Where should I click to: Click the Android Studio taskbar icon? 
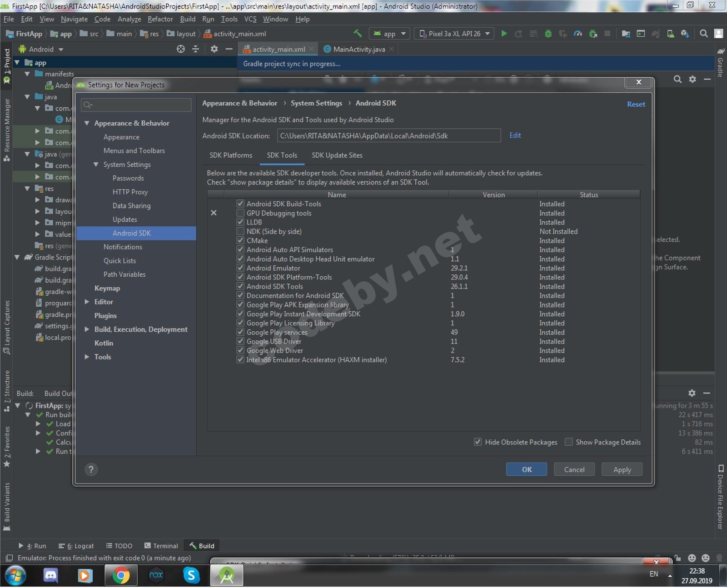point(226,575)
